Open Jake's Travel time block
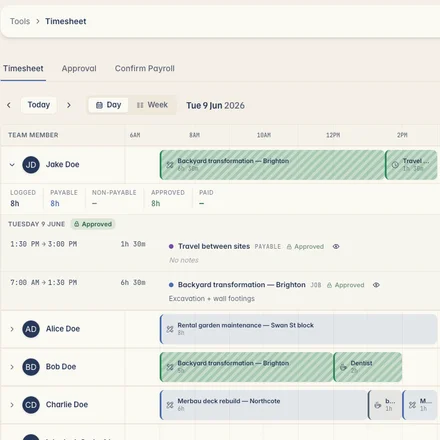The width and height of the screenshot is (440, 440). click(x=411, y=165)
